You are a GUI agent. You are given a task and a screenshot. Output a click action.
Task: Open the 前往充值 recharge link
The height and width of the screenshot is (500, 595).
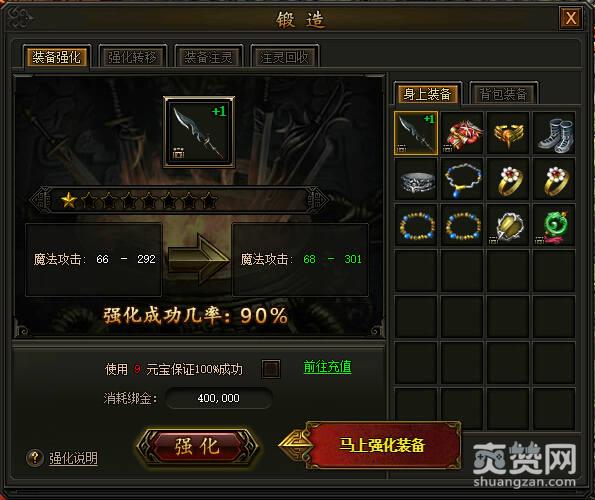[x=327, y=367]
